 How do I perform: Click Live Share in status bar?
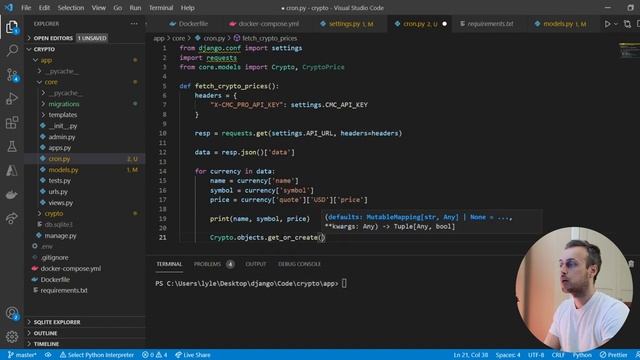pos(193,355)
